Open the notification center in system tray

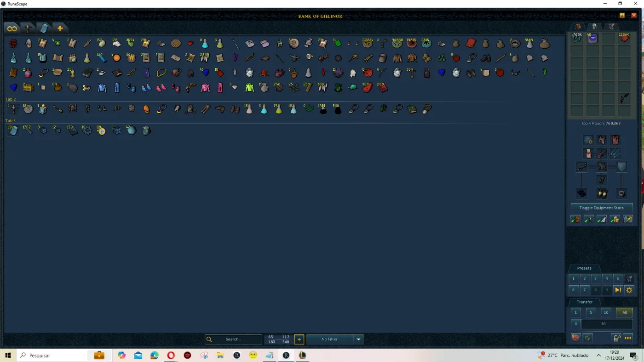[x=633, y=355]
